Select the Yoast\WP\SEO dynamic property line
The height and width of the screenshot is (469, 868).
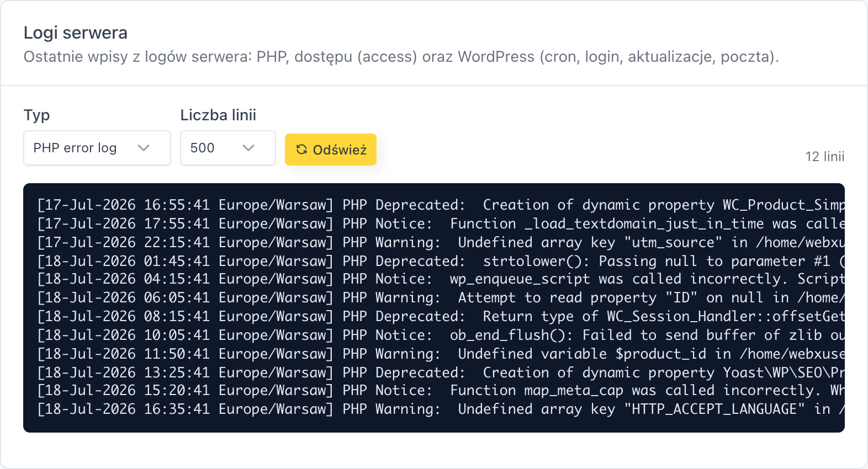(x=441, y=372)
